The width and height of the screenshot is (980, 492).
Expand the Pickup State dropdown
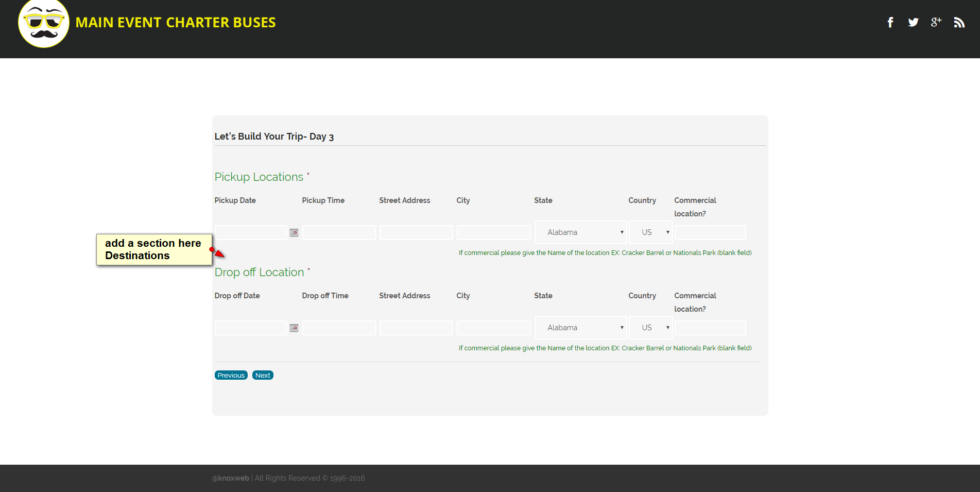581,232
